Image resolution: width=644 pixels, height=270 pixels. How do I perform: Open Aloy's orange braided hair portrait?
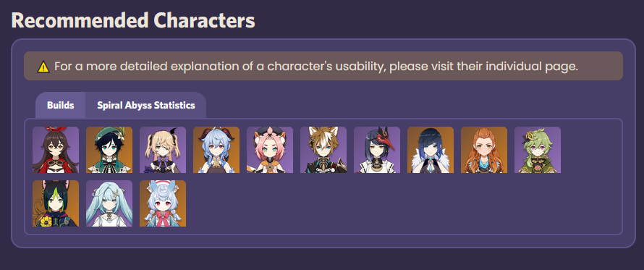tap(484, 150)
